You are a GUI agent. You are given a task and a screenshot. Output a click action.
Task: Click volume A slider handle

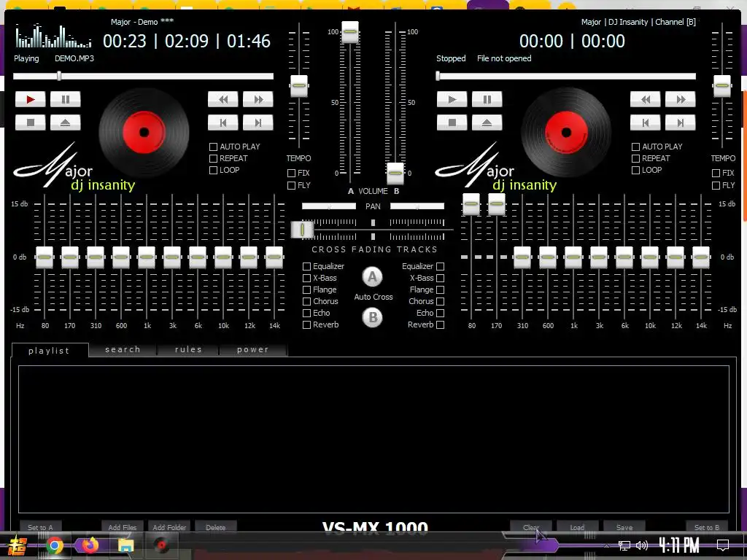click(350, 32)
